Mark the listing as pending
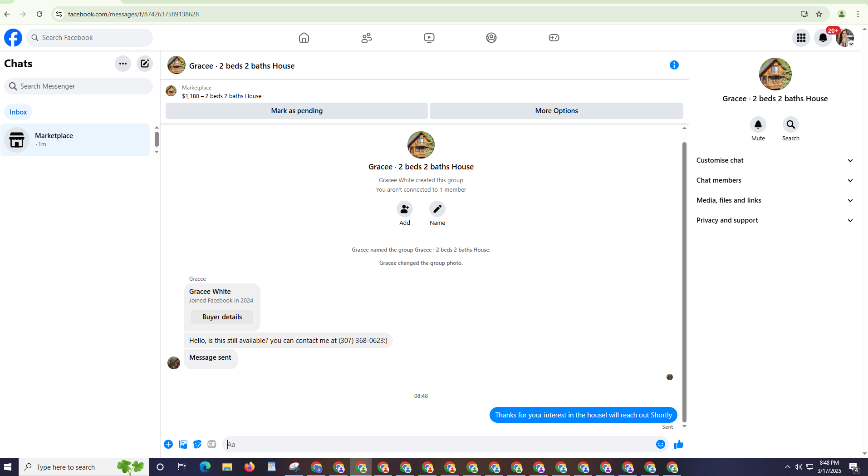The image size is (868, 476). (x=297, y=111)
